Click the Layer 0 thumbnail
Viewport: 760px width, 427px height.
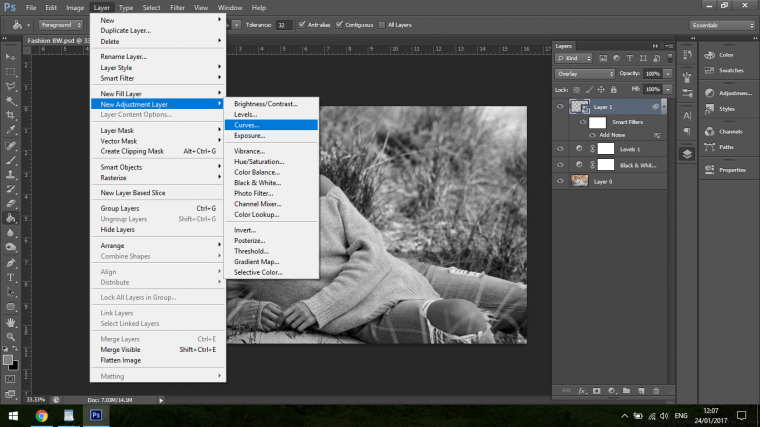coord(579,181)
